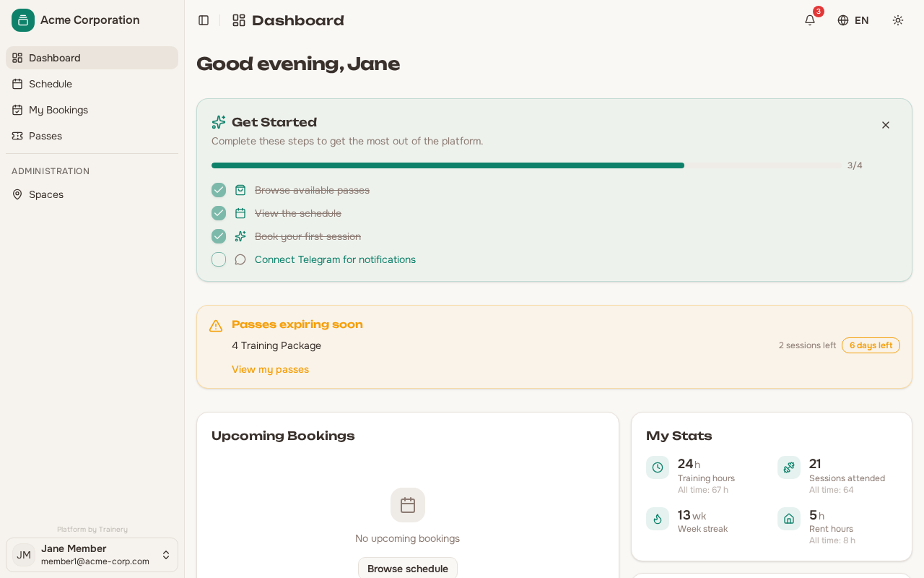Click the warning triangle icon in passes alert
This screenshot has width=924, height=578.
pyautogui.click(x=216, y=326)
